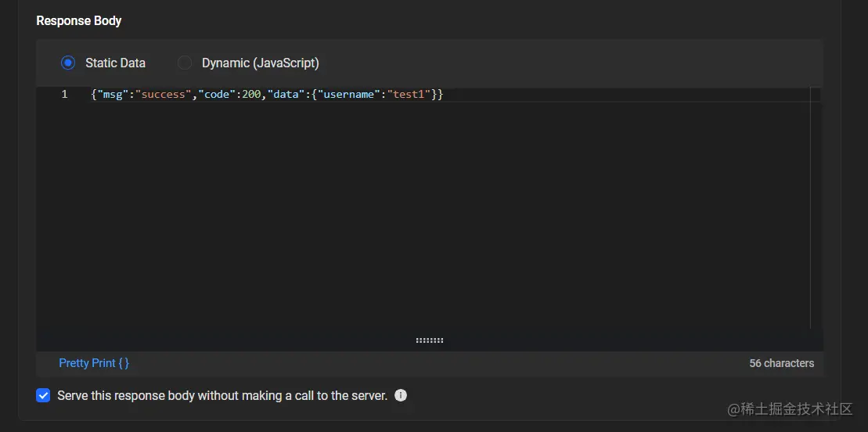
Task: Click the 56 characters counter text
Action: (781, 363)
